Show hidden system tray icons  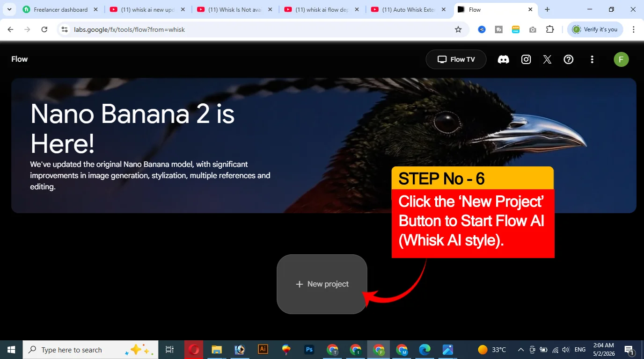(520, 350)
